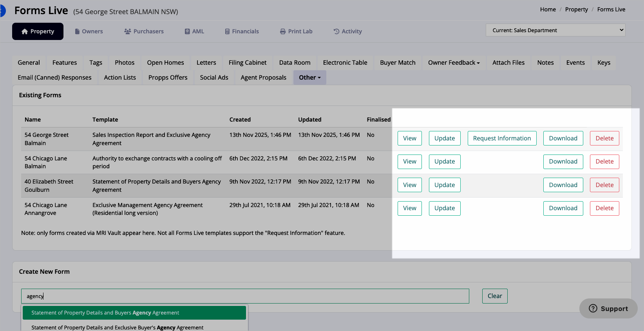Click the Created column header
644x331 pixels.
(240, 120)
